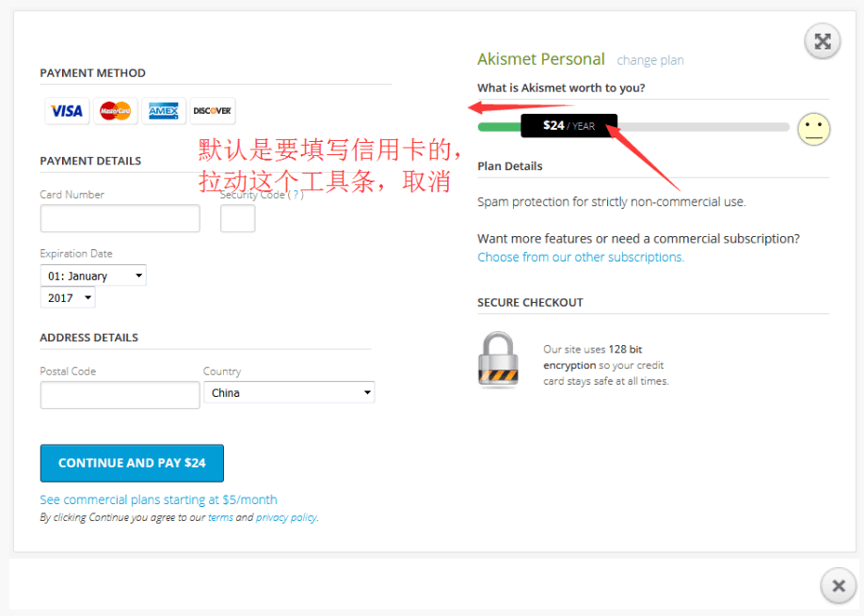The width and height of the screenshot is (864, 616).
Task: Expand the Country dropdown showing China
Action: 289,392
